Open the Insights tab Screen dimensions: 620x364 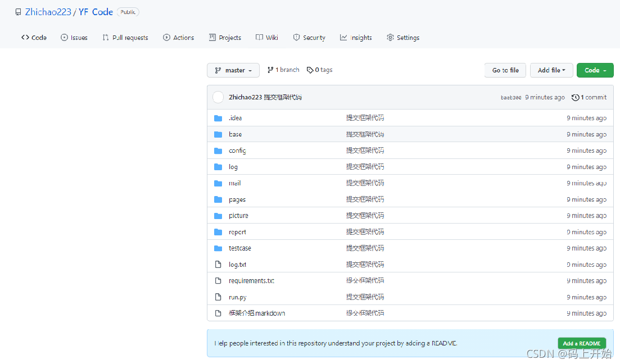[356, 38]
